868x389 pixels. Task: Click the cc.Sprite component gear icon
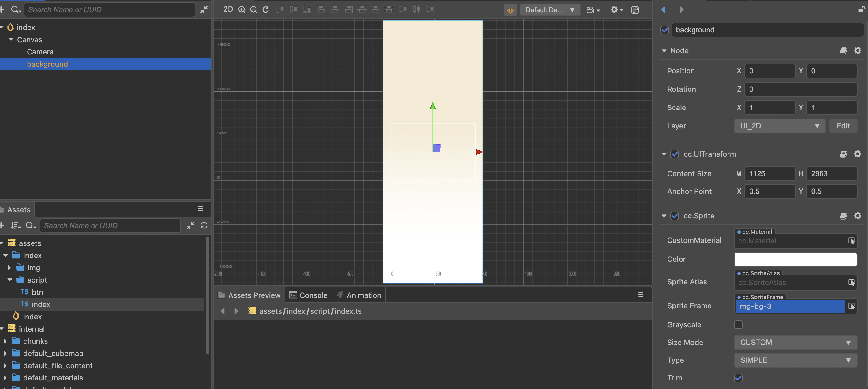[x=857, y=216]
